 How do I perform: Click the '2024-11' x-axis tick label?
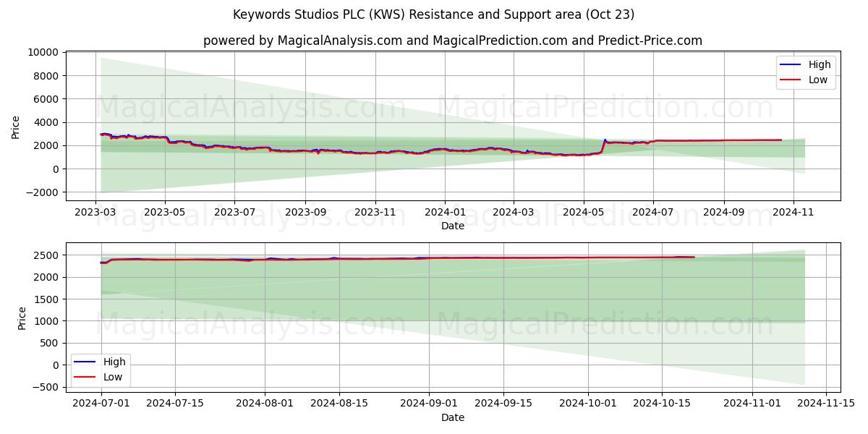(793, 213)
